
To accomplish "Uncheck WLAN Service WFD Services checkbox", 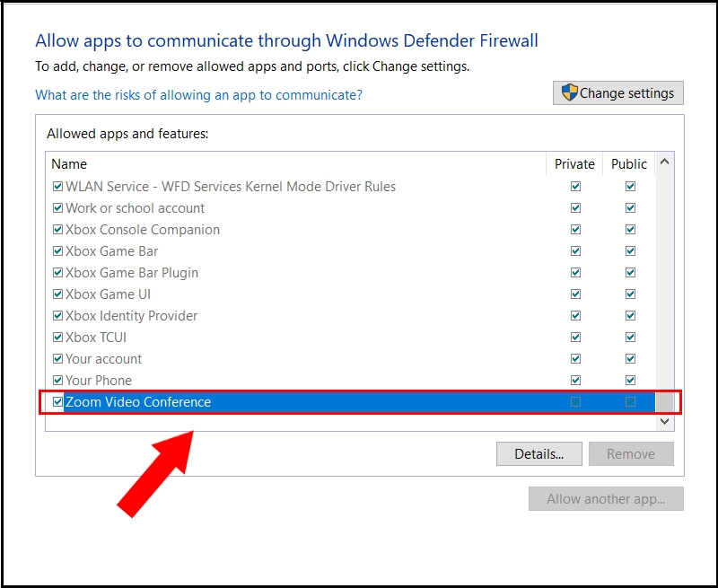I will tap(58, 187).
